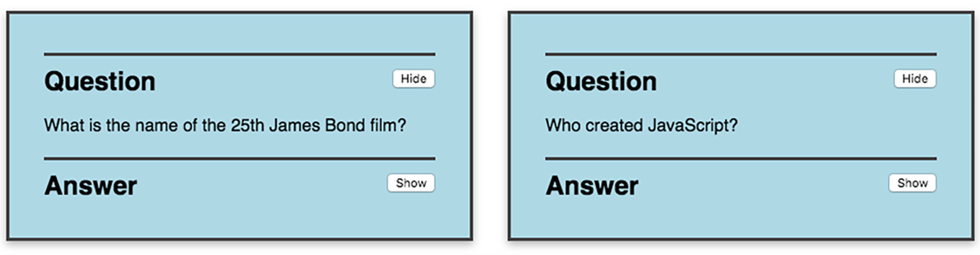Click the divider line above Question in JavaScript card
The width and height of the screenshot is (980, 255).
coord(741,54)
